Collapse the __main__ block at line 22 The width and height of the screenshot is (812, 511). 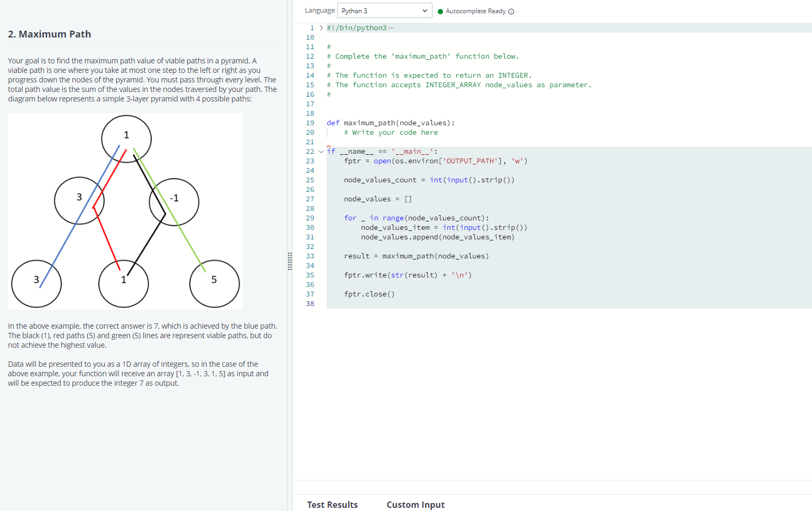(320, 151)
